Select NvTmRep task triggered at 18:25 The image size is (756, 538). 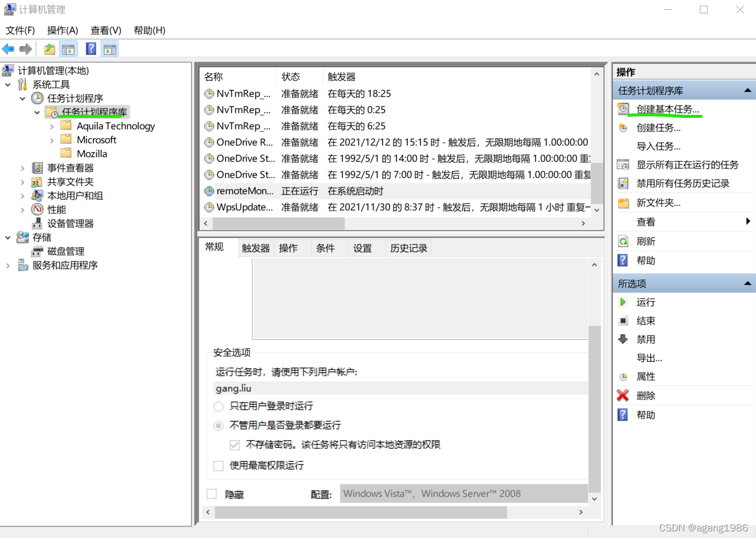(396, 94)
